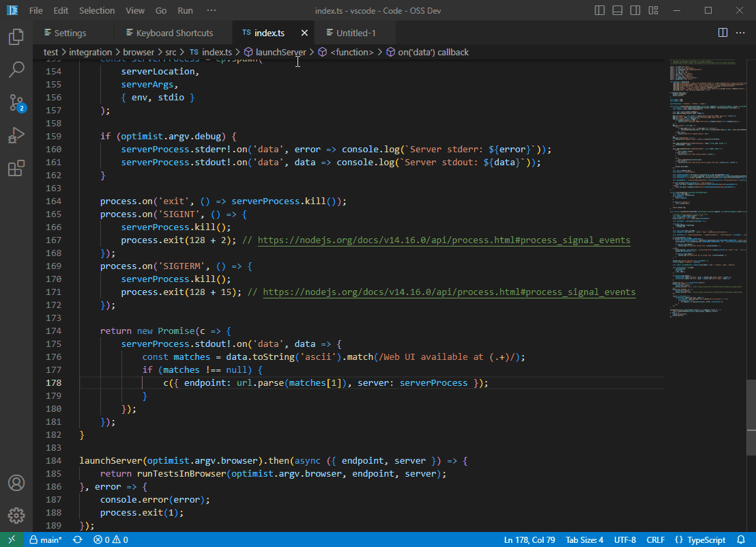Open the Manage gear icon

tap(16, 516)
